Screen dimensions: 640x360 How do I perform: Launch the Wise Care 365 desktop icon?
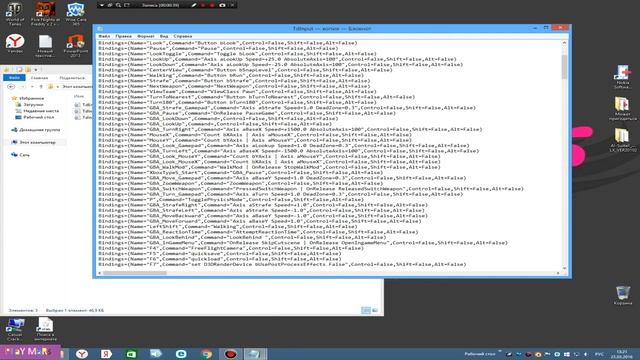point(76,13)
